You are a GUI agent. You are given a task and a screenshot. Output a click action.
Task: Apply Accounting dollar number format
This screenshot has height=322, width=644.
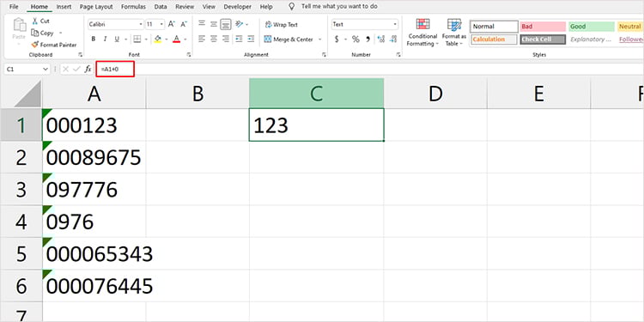tap(337, 39)
